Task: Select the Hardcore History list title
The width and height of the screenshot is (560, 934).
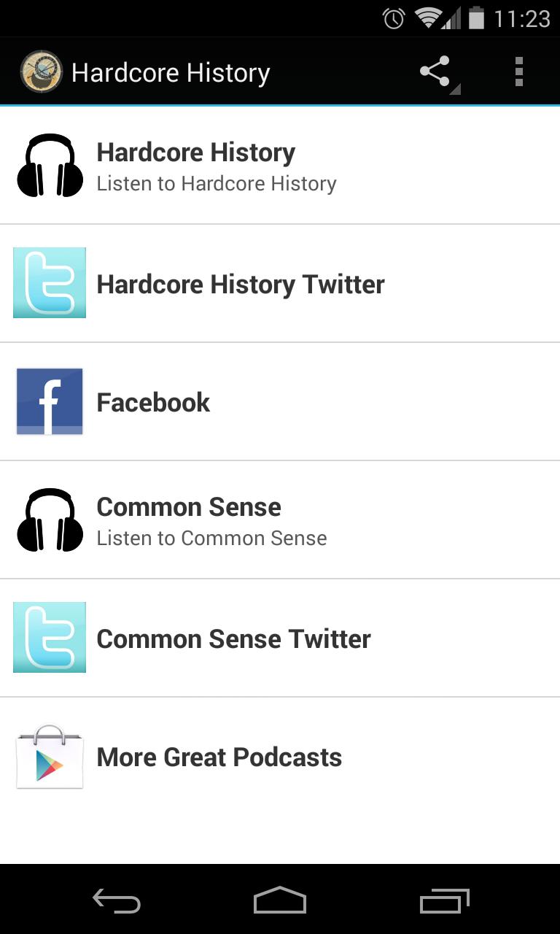Action: (x=195, y=153)
